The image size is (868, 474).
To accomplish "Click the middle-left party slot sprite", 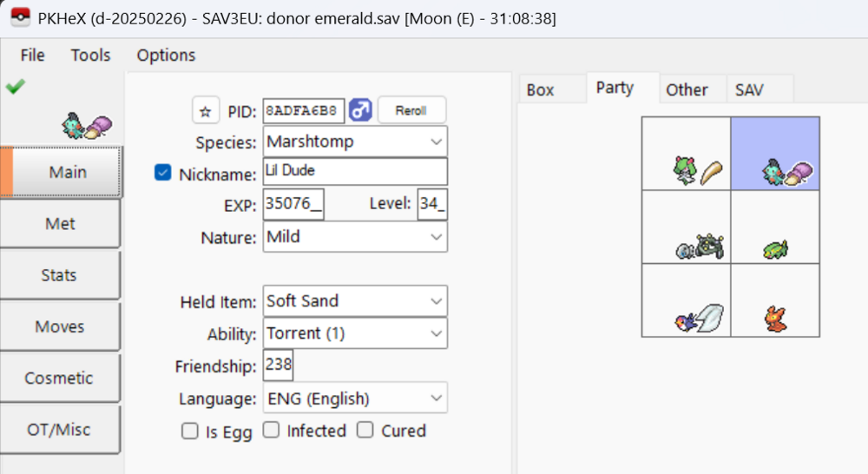I will tap(699, 246).
